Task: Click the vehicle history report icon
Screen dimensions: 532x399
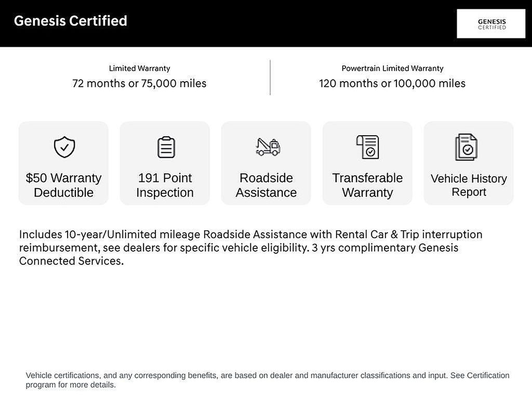Action: tap(466, 147)
